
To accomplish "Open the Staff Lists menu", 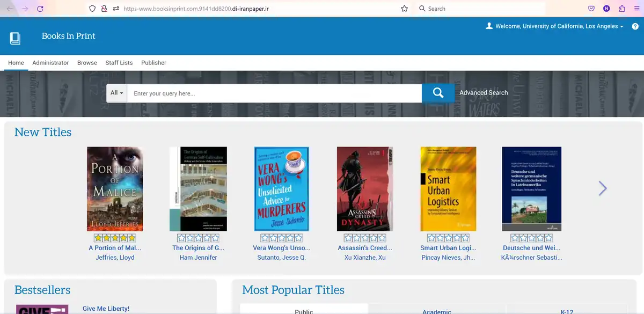I will 119,63.
